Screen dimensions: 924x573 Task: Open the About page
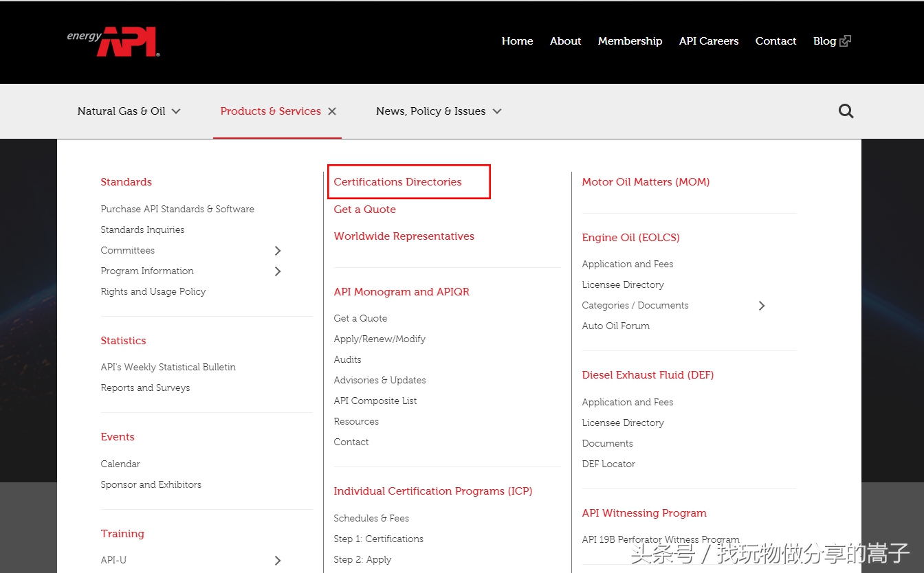pyautogui.click(x=565, y=41)
